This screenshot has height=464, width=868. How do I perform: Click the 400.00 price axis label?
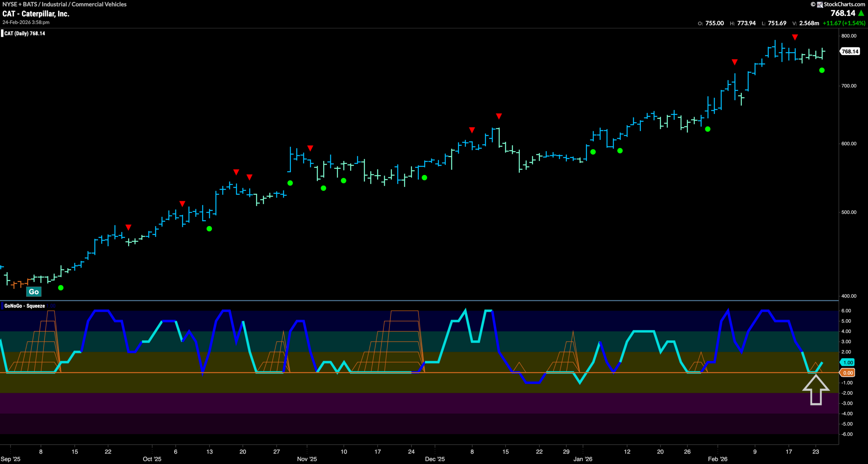(x=849, y=296)
